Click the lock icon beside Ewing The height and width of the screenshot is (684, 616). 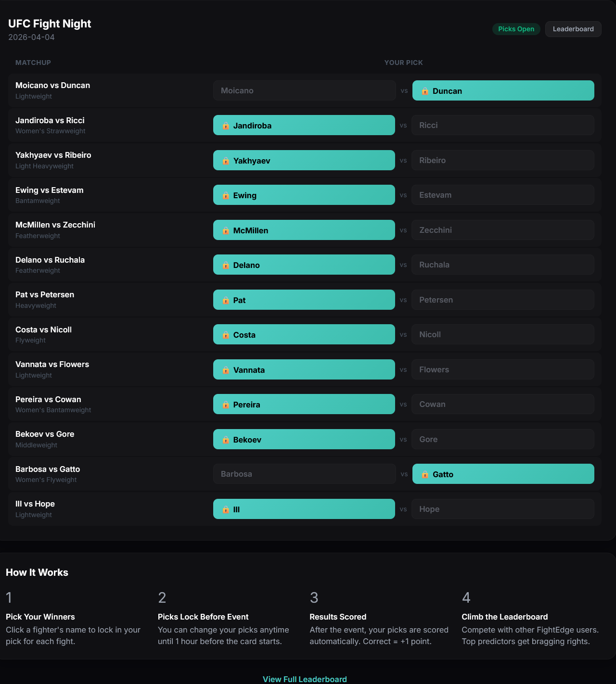[x=226, y=195]
